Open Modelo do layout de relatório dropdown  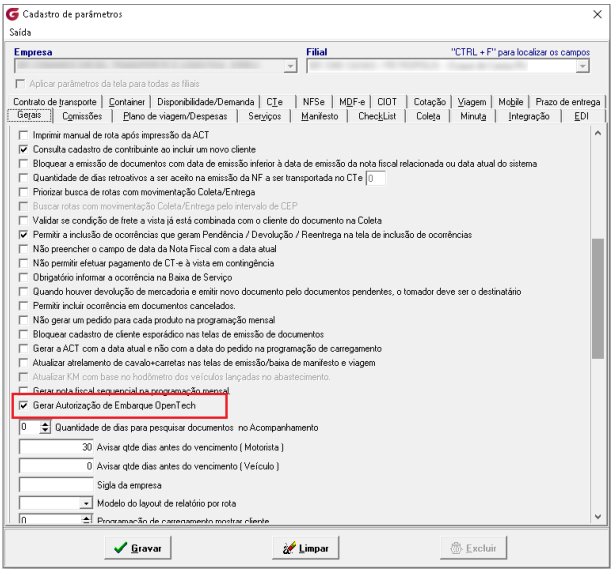[x=86, y=503]
